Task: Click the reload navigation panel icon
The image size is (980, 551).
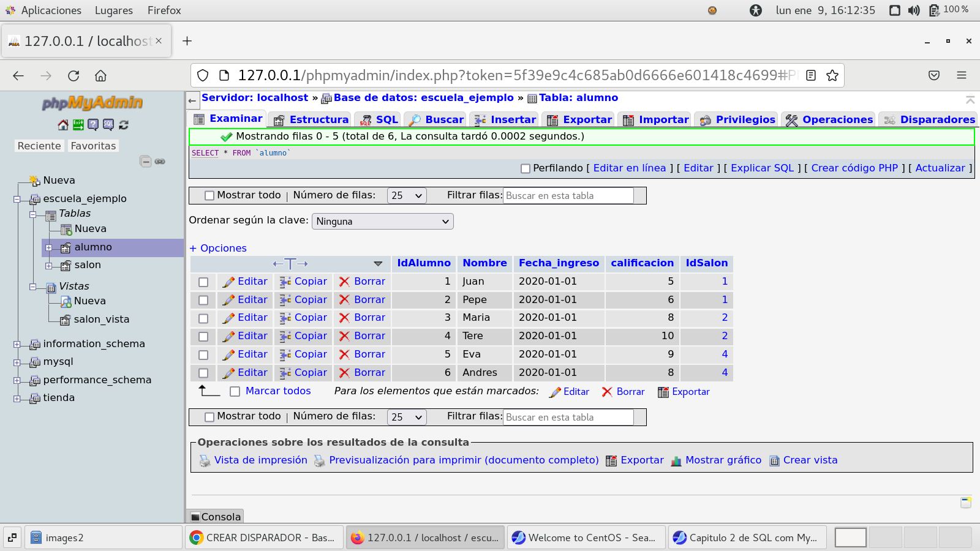Action: click(124, 125)
